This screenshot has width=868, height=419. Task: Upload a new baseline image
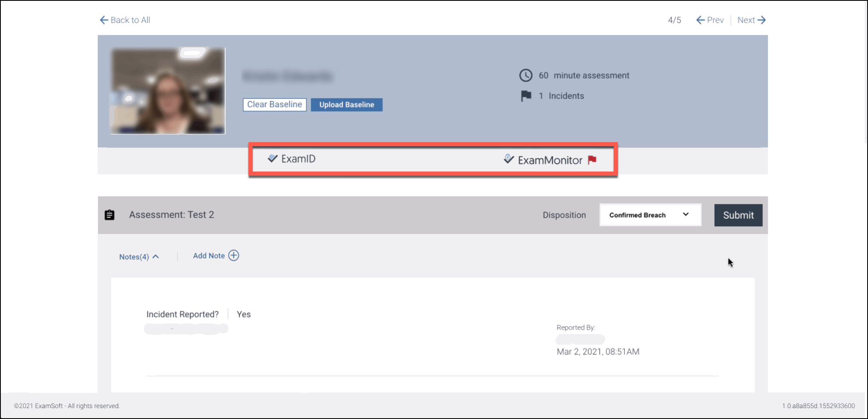click(x=347, y=105)
